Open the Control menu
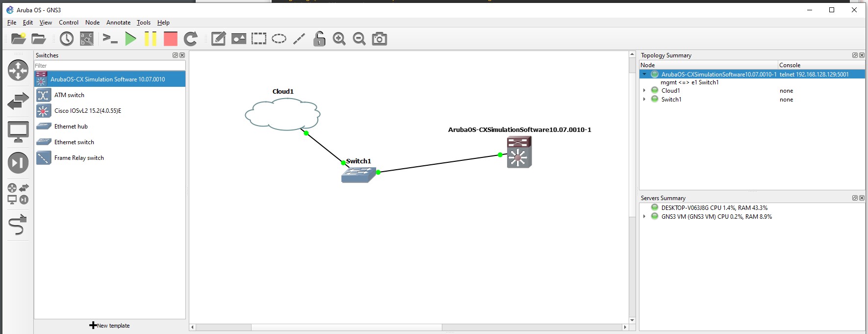Image resolution: width=868 pixels, height=334 pixels. click(69, 23)
